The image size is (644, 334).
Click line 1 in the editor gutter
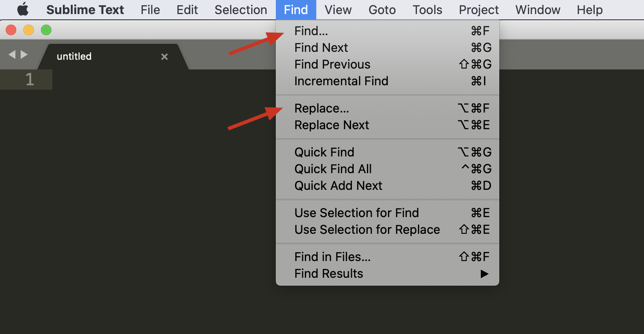29,80
